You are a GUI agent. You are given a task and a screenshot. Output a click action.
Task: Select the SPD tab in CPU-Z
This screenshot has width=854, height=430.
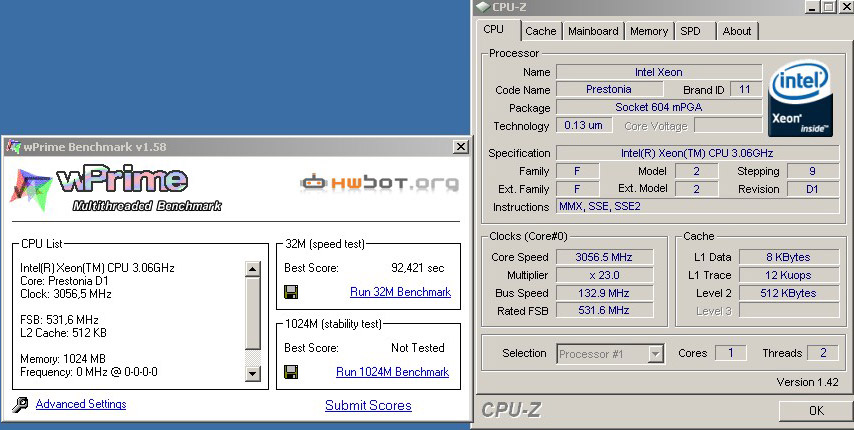(690, 31)
